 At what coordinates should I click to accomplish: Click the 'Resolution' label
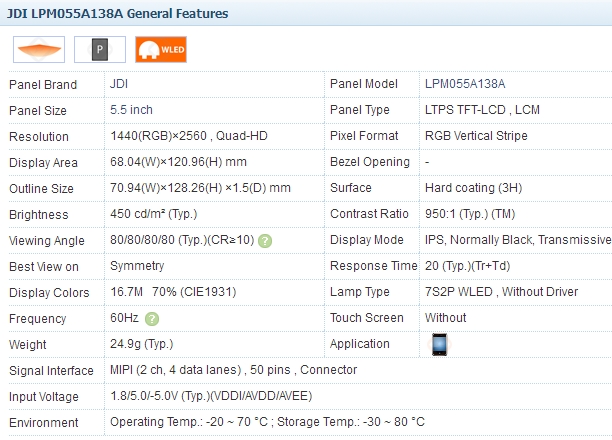(39, 137)
